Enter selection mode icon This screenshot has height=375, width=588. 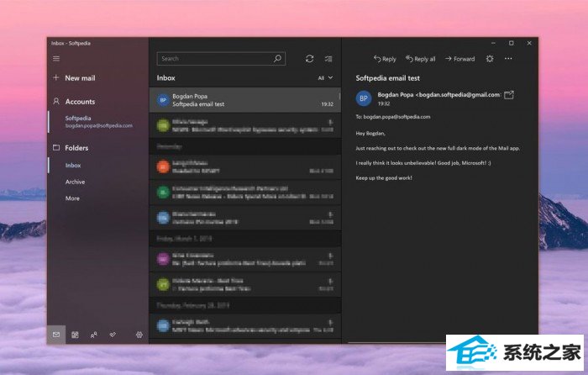pos(328,59)
